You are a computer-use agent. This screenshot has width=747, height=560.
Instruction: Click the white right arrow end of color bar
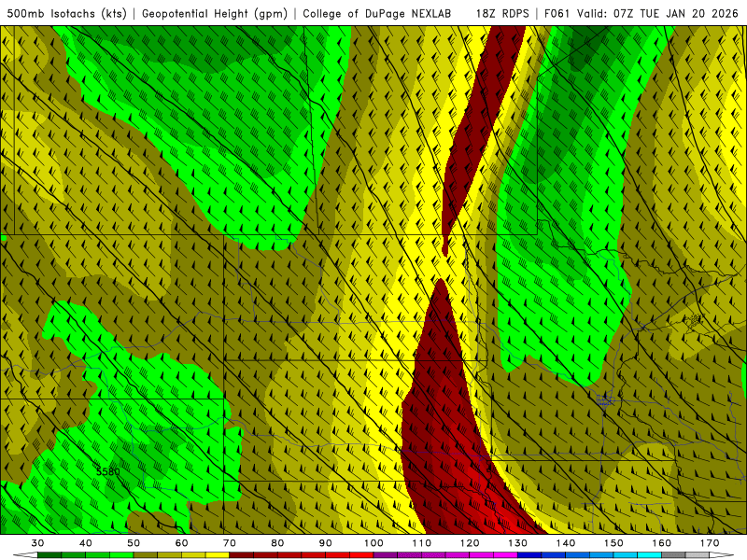coord(721,555)
